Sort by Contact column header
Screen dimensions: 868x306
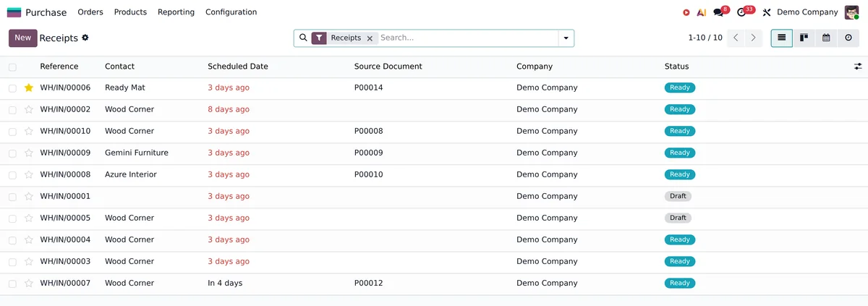coord(119,67)
